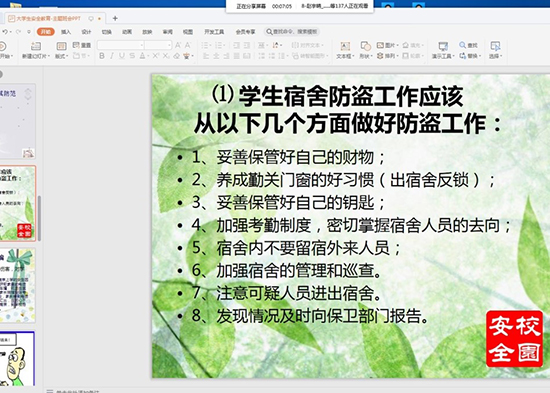The height and width of the screenshot is (393, 550).
Task: Open the Convert to Smart Graphic dropdown
Action: coord(310,56)
